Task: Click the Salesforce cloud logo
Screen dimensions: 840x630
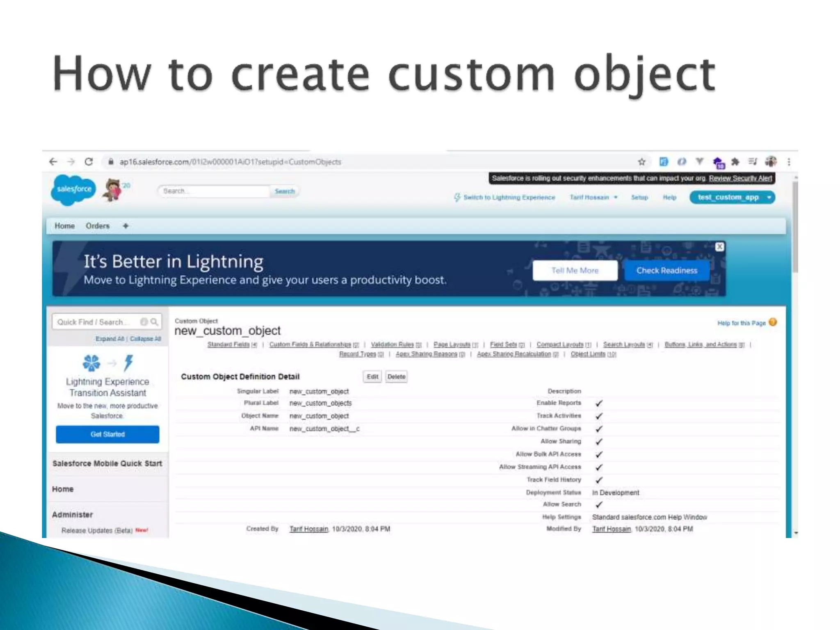Action: point(73,189)
